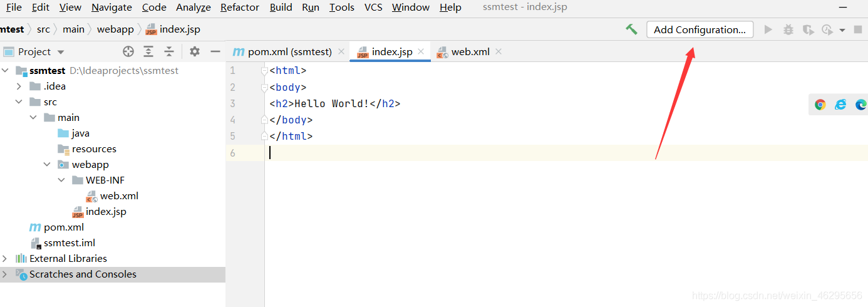Expand External Libraries node
868x307 pixels.
[5, 259]
